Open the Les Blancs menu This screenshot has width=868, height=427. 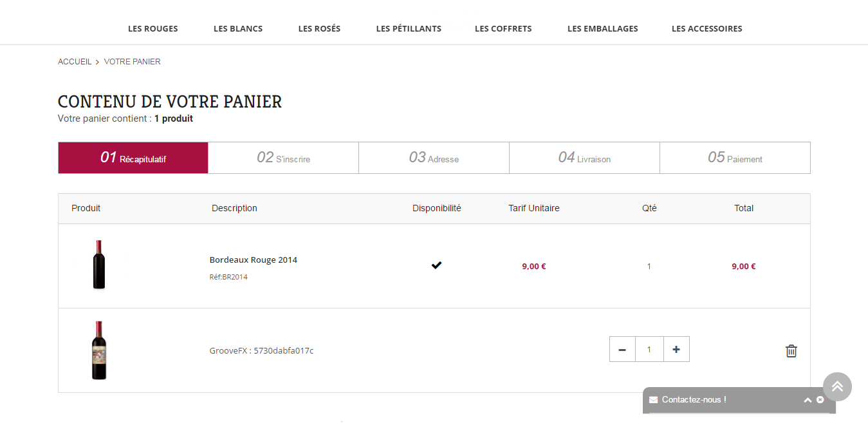(238, 28)
